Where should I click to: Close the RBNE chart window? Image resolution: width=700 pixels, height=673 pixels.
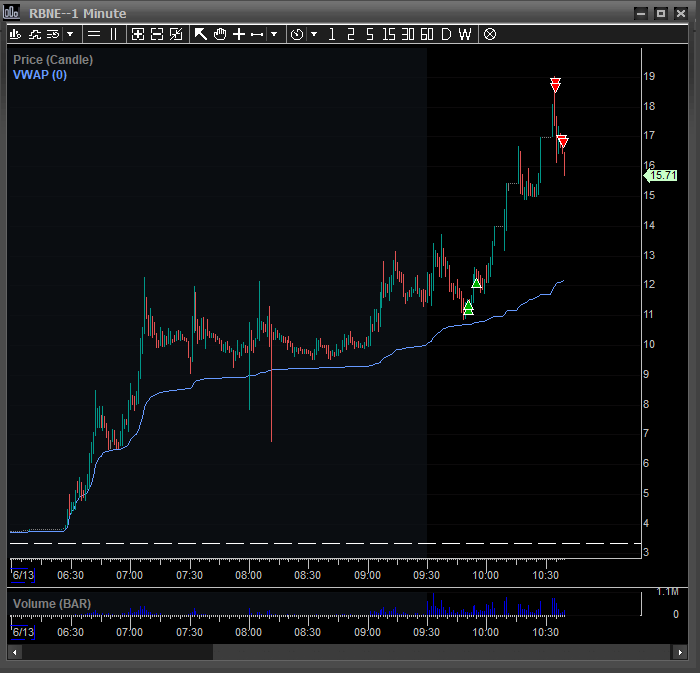tap(681, 13)
